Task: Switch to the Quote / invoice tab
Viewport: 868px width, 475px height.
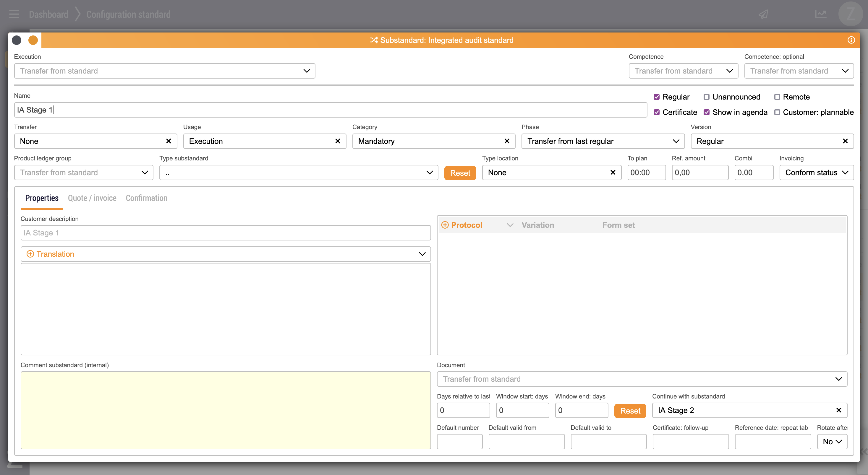Action: click(x=92, y=198)
